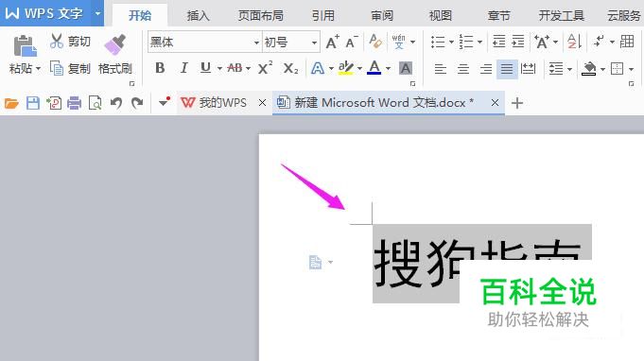
Task: Align text left
Action: (441, 68)
